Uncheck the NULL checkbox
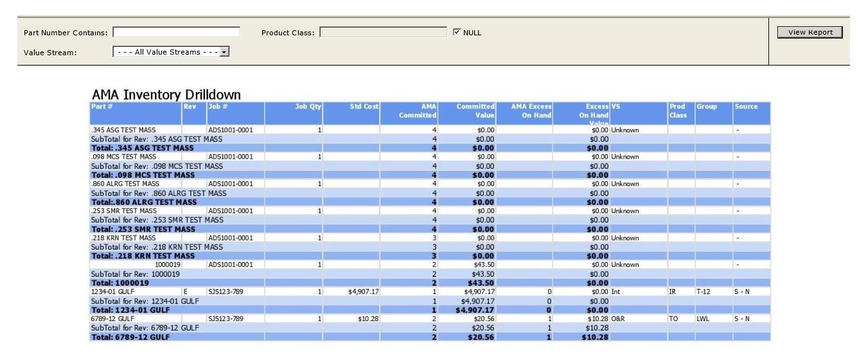This screenshot has width=868, height=359. pyautogui.click(x=457, y=32)
